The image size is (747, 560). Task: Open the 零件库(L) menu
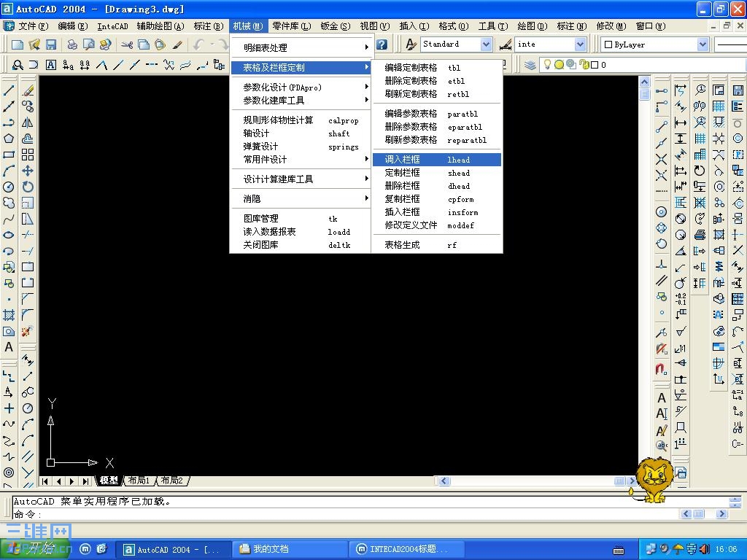pyautogui.click(x=292, y=26)
